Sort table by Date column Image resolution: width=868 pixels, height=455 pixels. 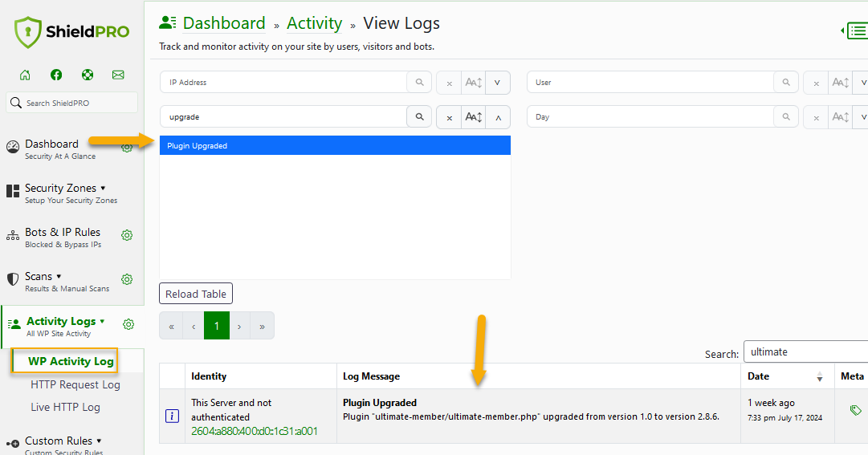787,376
